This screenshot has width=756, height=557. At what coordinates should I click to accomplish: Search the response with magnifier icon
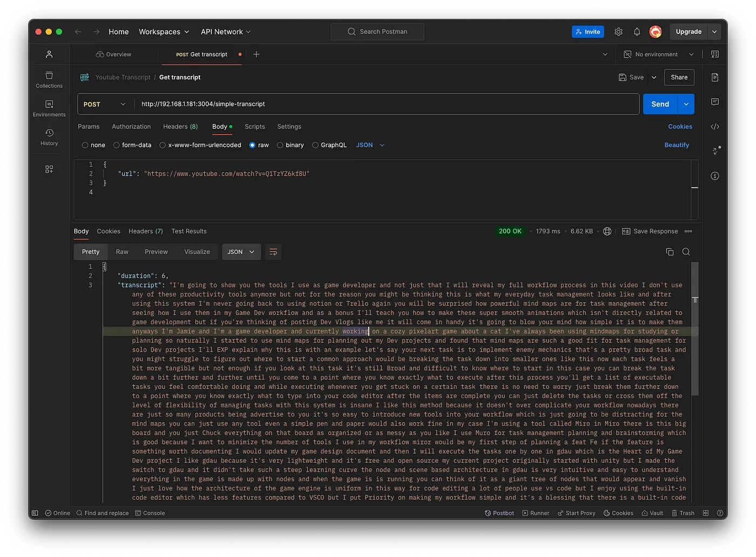click(686, 252)
